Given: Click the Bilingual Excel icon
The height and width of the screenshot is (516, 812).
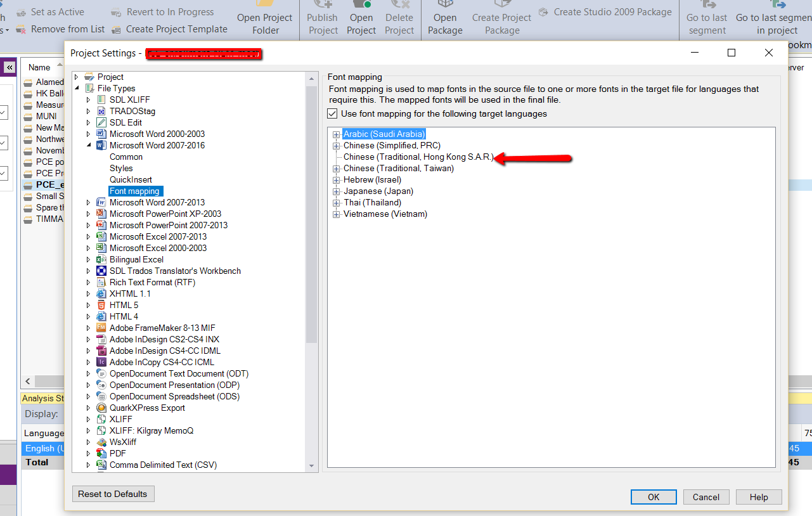Looking at the screenshot, I should tap(101, 259).
